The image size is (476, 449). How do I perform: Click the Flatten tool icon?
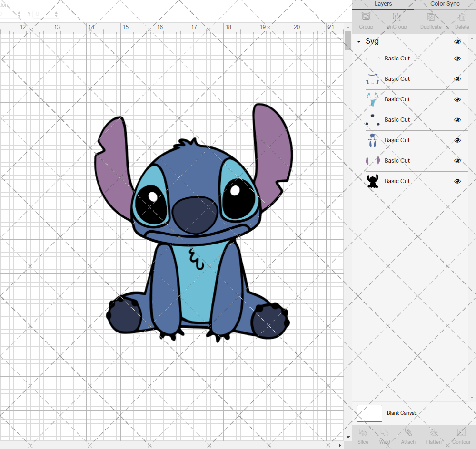(x=434, y=432)
